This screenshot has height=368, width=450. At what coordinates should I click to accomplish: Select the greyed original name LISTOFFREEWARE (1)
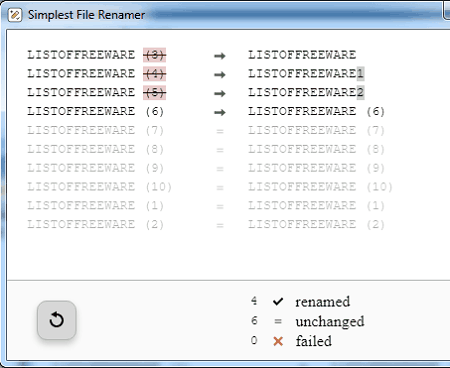pos(96,205)
